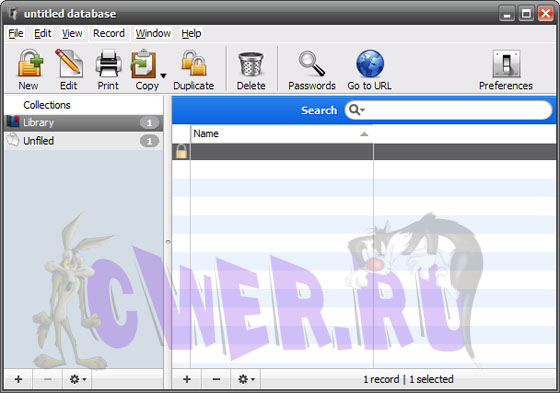Open the Window menu
This screenshot has width=560, height=393.
pos(153,33)
